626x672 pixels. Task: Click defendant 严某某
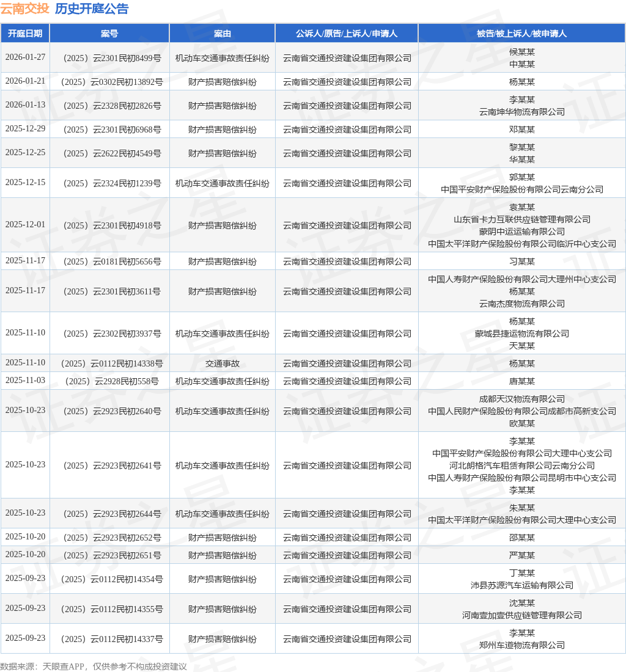[x=522, y=555]
